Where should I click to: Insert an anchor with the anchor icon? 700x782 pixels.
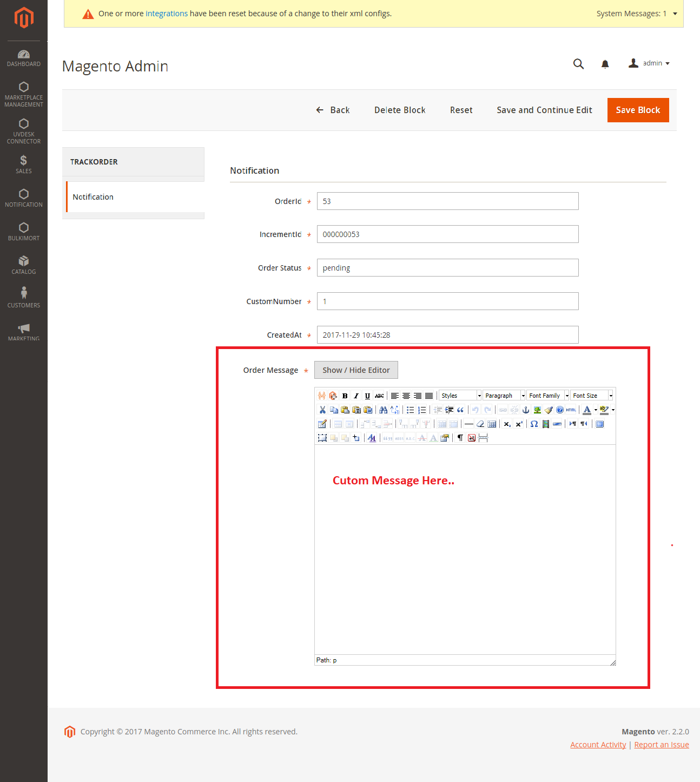click(526, 410)
